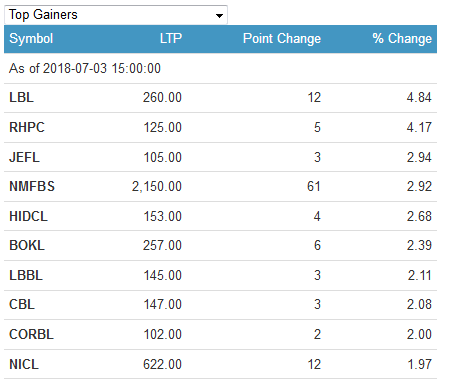Click the As of 2018-07-03 timestamp row
Viewport: 455px width, 388px height.
220,68
